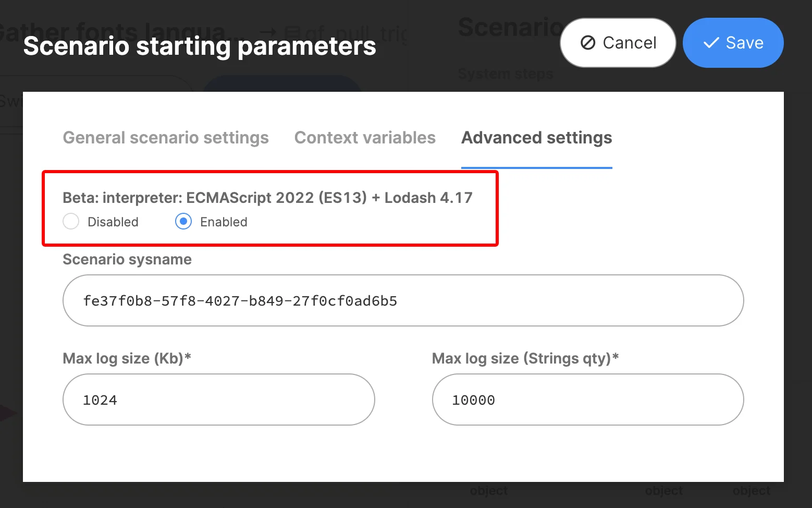Image resolution: width=812 pixels, height=508 pixels.
Task: Click the 'Scenario sysname' field label
Action: pos(127,260)
